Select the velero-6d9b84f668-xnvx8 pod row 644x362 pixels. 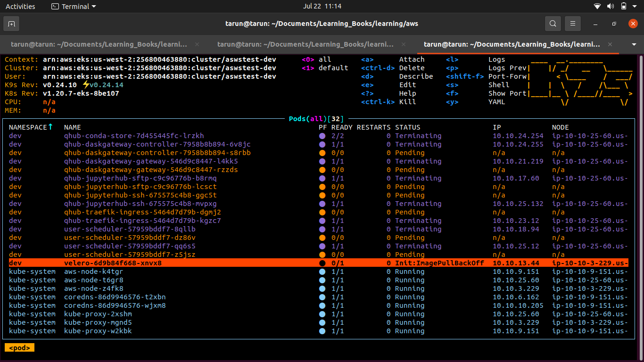(x=318, y=263)
